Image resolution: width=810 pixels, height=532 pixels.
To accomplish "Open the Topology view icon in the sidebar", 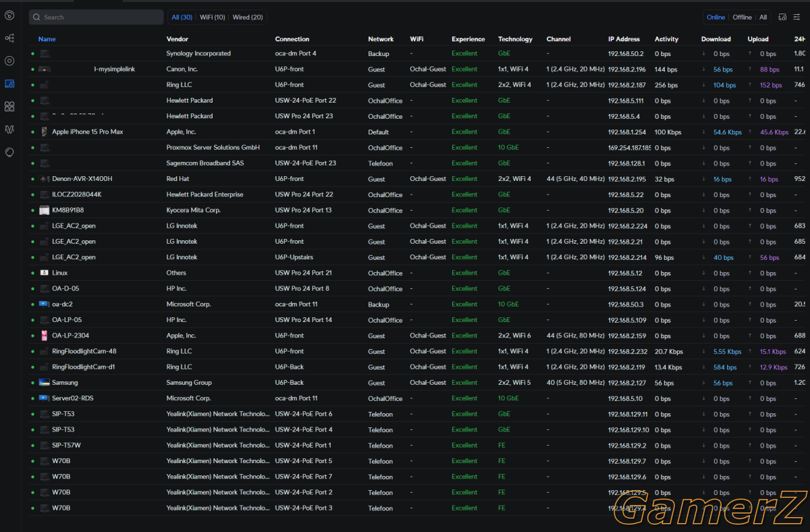I will [9, 38].
